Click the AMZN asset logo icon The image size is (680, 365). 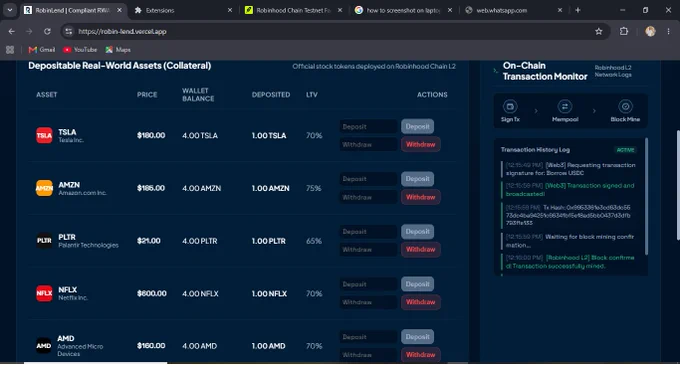click(44, 188)
